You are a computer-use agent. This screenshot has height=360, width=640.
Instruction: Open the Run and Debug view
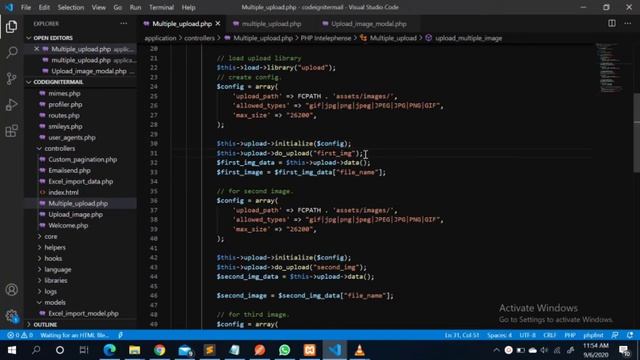[x=11, y=105]
